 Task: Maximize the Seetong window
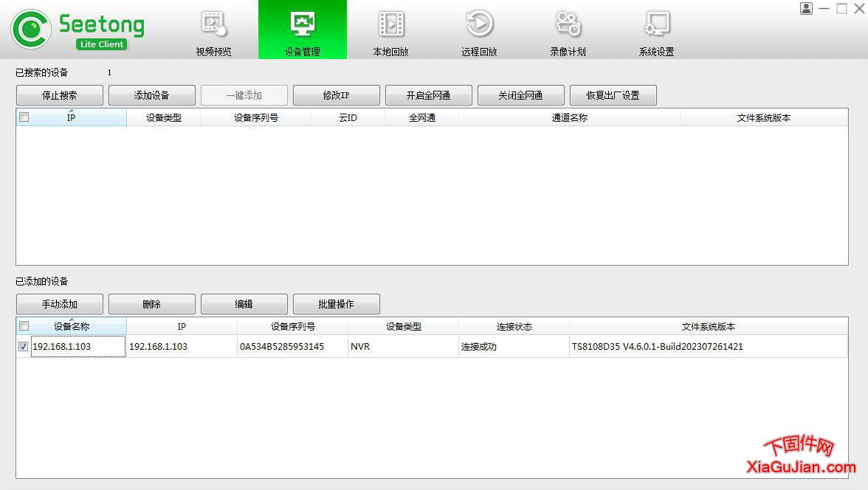tap(841, 8)
